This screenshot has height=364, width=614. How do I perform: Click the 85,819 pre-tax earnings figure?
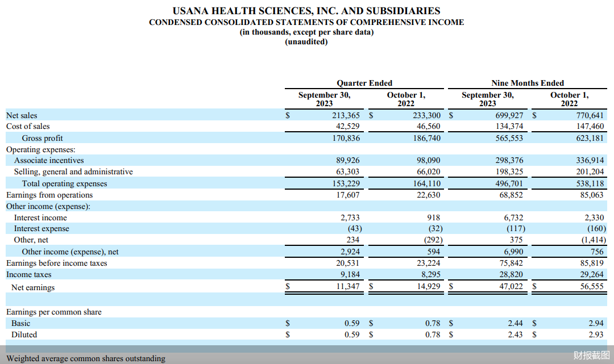pyautogui.click(x=592, y=263)
